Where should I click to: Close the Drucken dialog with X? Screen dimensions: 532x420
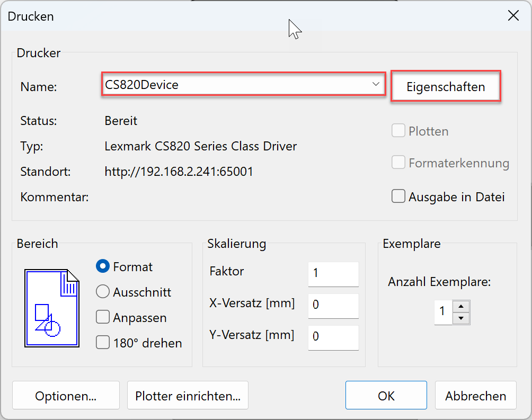(x=513, y=16)
